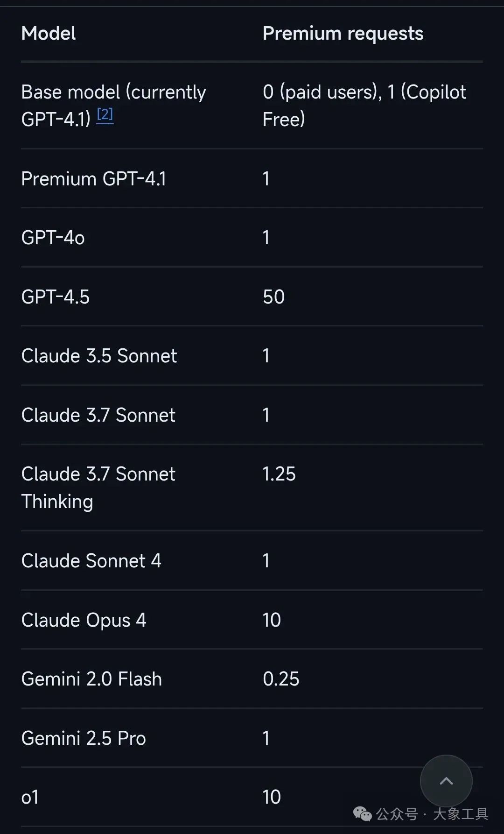Click the 1.25 premium requests value
This screenshot has width=504, height=834.
coord(279,474)
